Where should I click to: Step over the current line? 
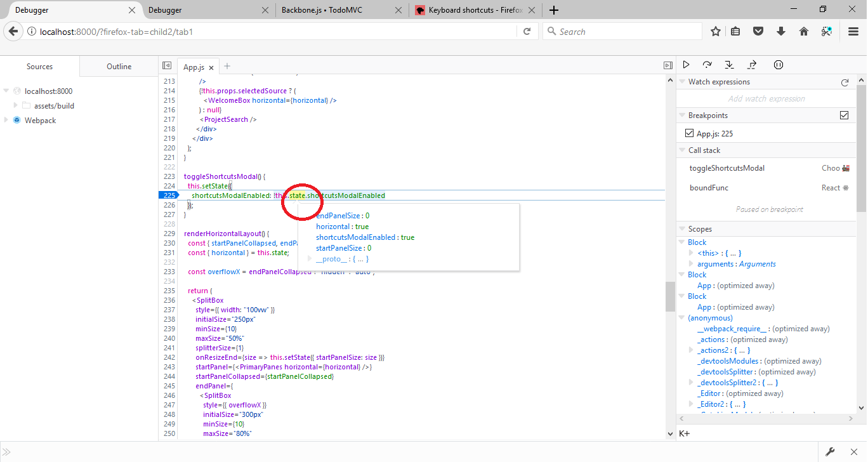pos(707,64)
